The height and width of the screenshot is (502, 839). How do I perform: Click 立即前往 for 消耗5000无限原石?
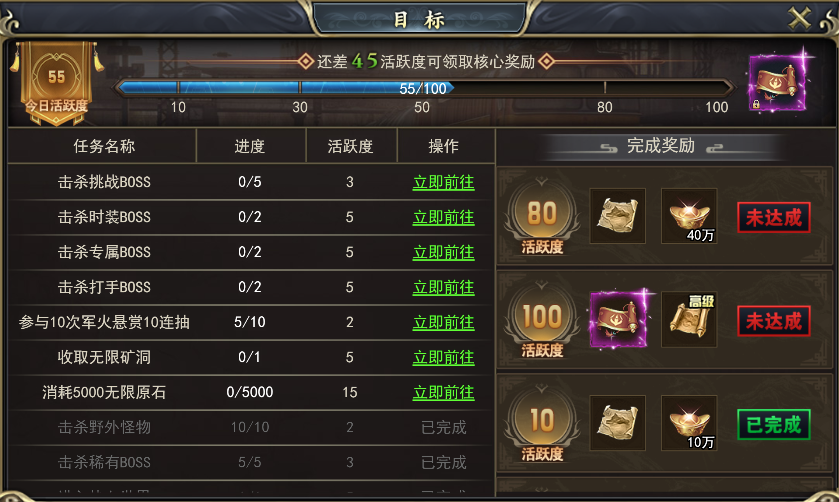click(443, 393)
